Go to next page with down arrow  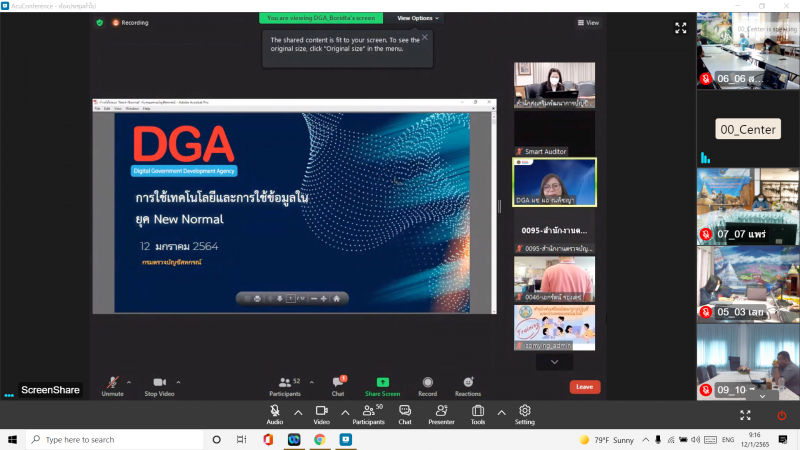(280, 298)
